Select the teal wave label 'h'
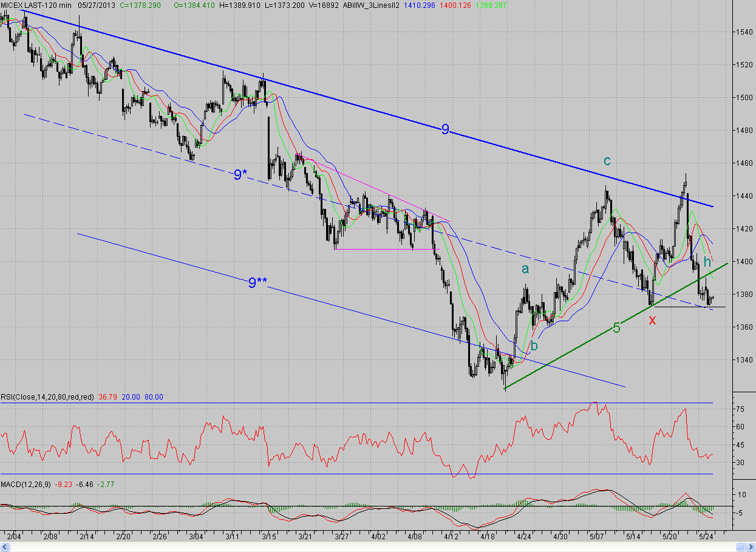 point(707,262)
